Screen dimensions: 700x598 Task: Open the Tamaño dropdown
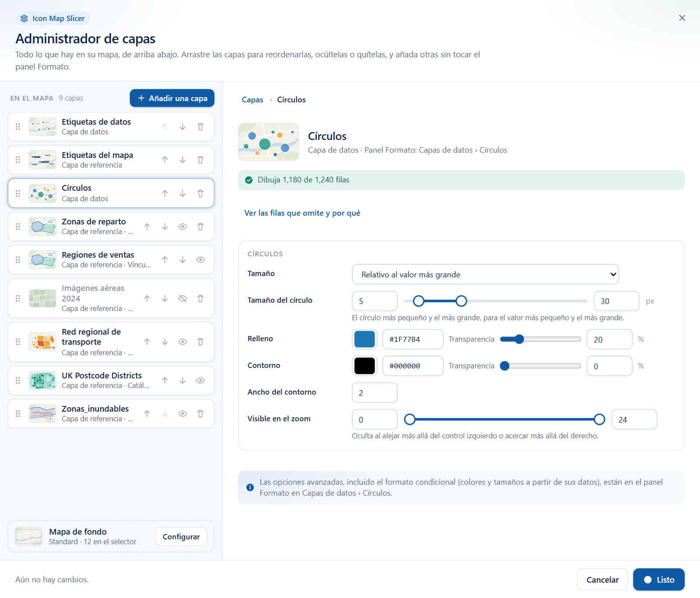(485, 274)
